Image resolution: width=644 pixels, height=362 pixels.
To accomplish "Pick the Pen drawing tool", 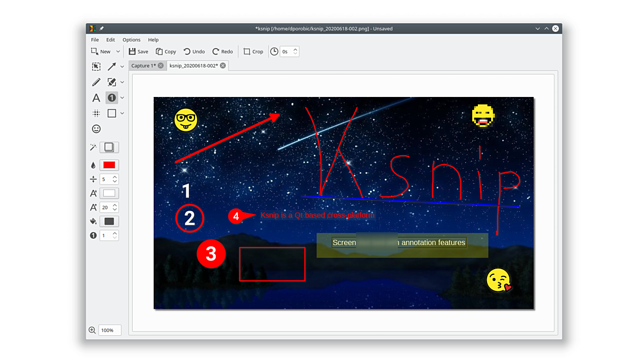I will click(x=96, y=82).
